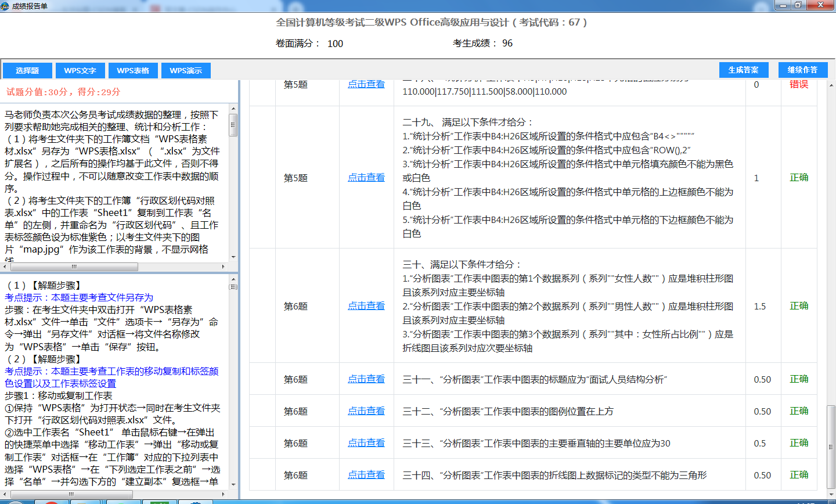Click the 正确 cell in the 三十四 row
836x504 pixels.
pyautogui.click(x=799, y=475)
